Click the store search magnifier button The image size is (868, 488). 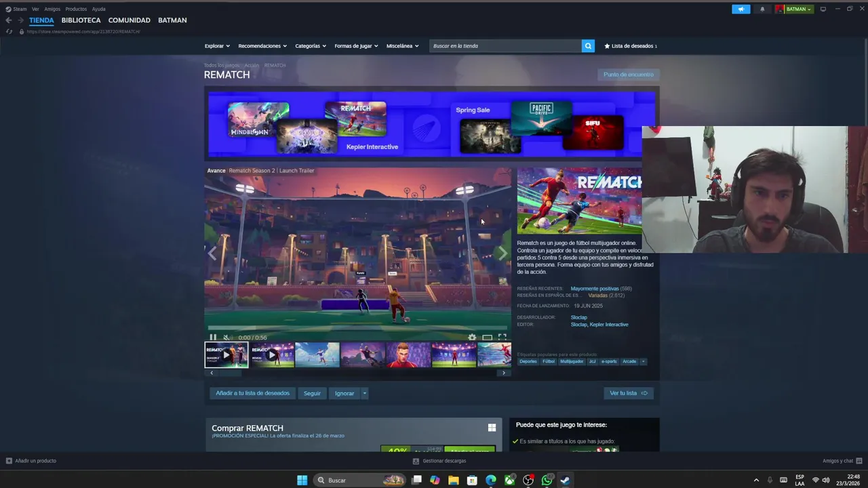click(x=588, y=46)
